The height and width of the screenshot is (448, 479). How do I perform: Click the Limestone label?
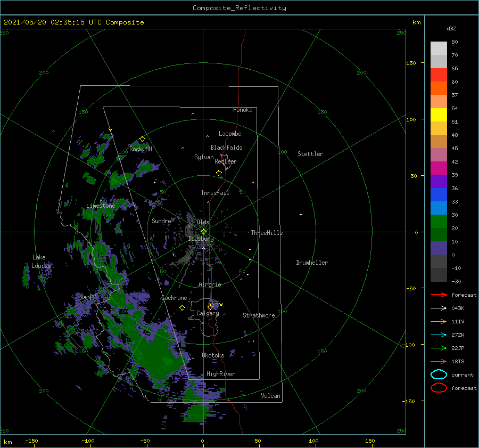tap(101, 206)
